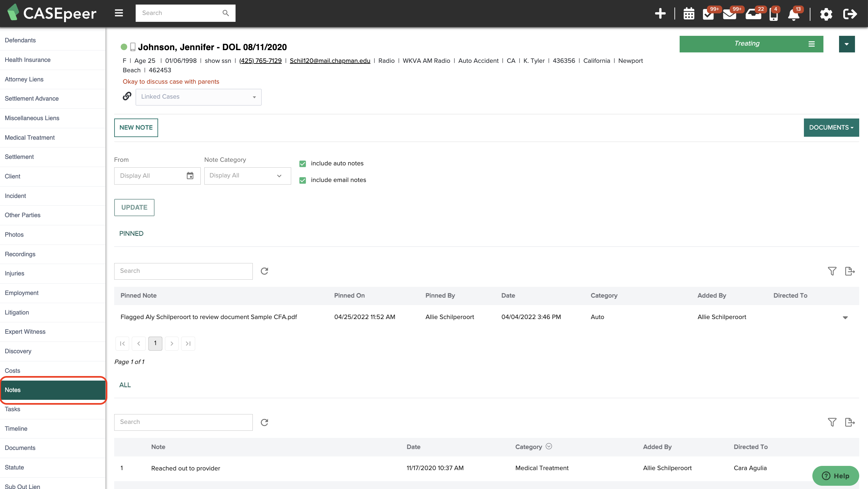Refresh the all notes table

pyautogui.click(x=264, y=422)
